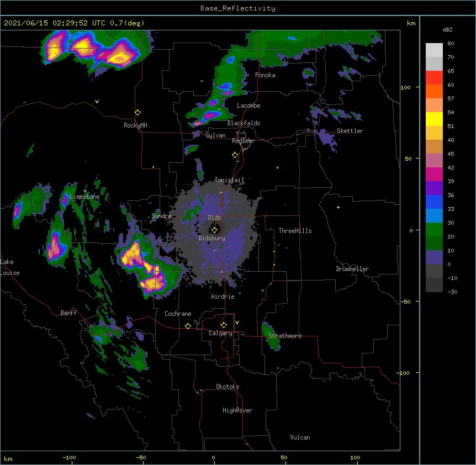Click the Ponoka city label
The image size is (476, 465).
click(265, 75)
